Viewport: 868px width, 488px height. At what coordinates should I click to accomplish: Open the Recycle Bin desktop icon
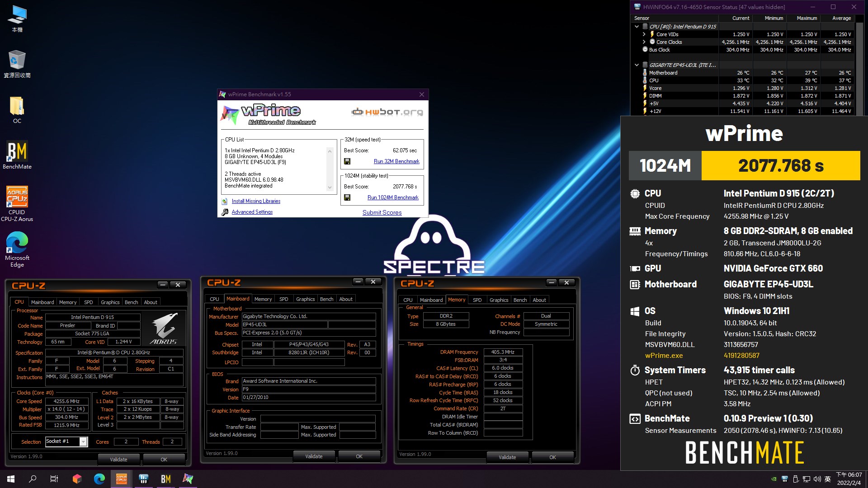tap(17, 64)
